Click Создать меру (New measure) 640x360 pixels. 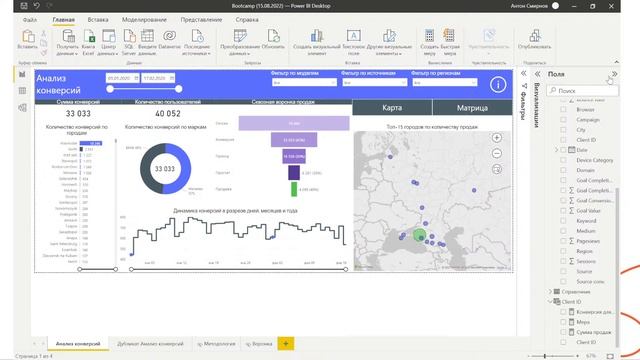point(429,42)
